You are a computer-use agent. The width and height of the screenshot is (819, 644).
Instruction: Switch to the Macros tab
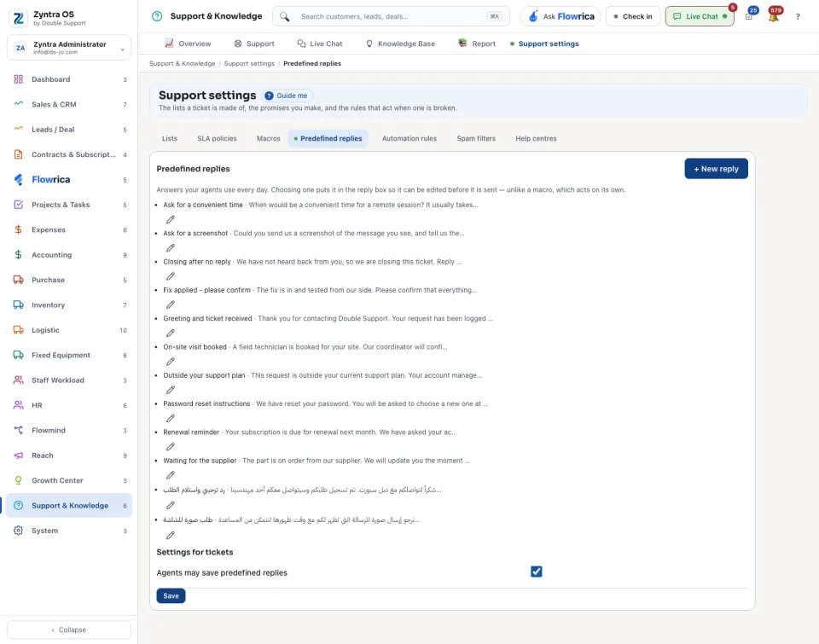269,138
